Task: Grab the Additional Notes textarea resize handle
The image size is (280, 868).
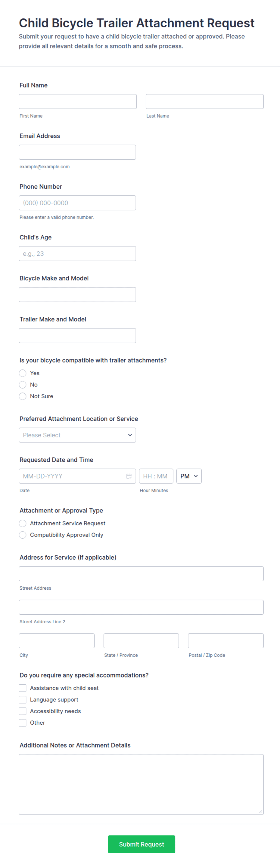Action: click(260, 811)
